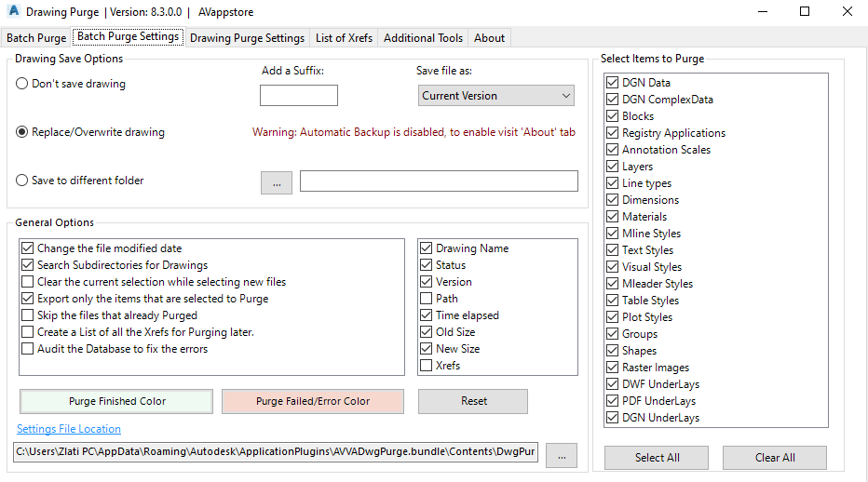Browse for the settings file location
Screen dimensions: 868x482
coord(562,455)
